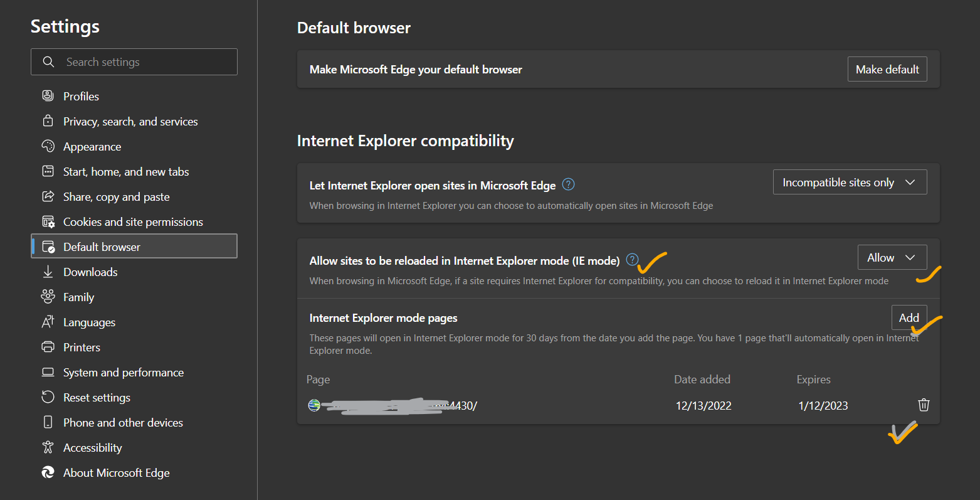The image size is (980, 500).
Task: Click the expiry date 1/12/2023
Action: coord(823,405)
